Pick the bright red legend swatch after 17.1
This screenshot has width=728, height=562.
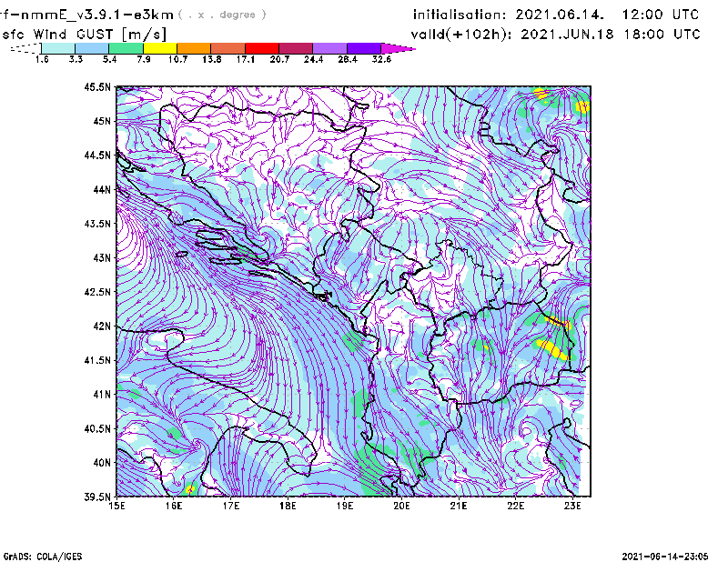coord(262,48)
